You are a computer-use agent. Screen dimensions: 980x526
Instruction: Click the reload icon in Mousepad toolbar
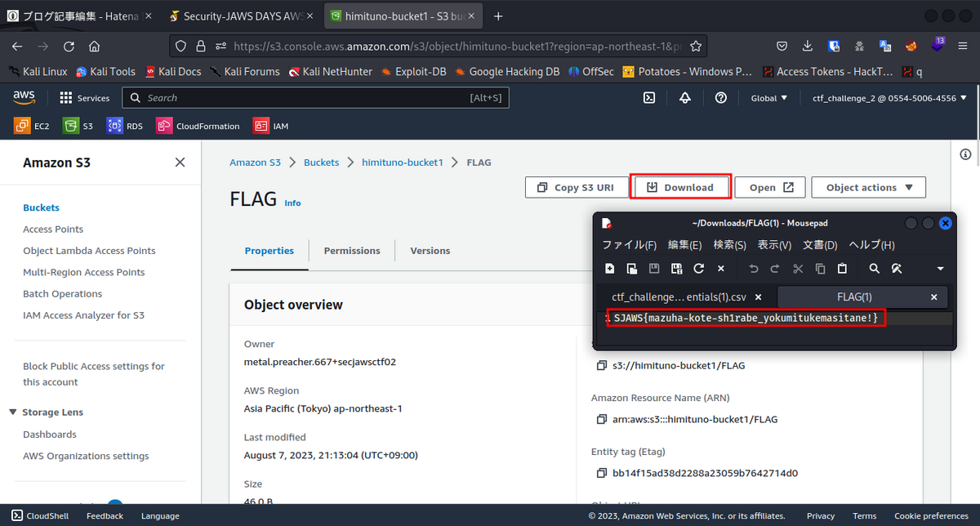point(698,268)
